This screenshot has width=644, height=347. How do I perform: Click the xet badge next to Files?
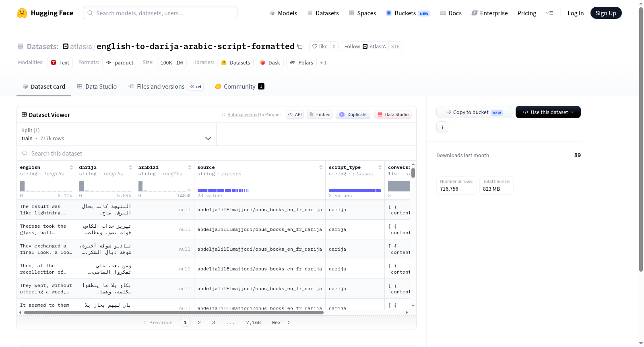click(196, 87)
